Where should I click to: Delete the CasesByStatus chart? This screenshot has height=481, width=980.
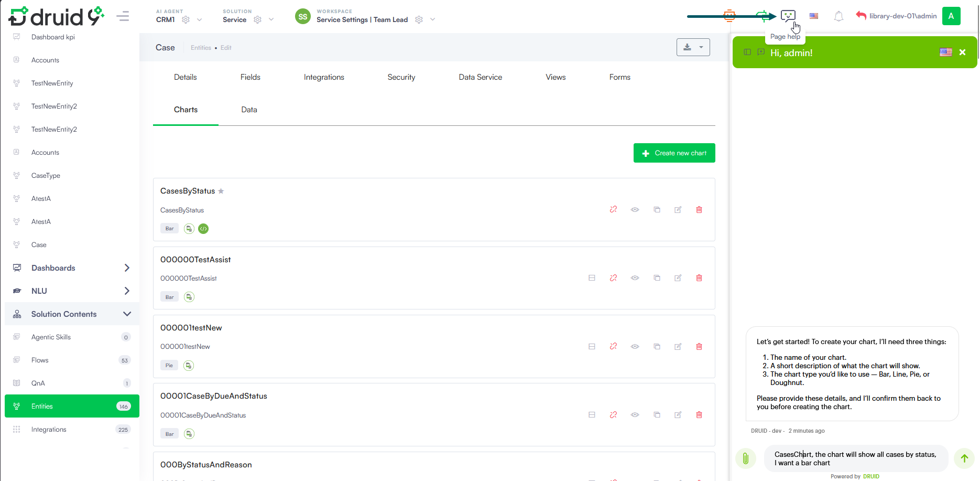(x=699, y=210)
